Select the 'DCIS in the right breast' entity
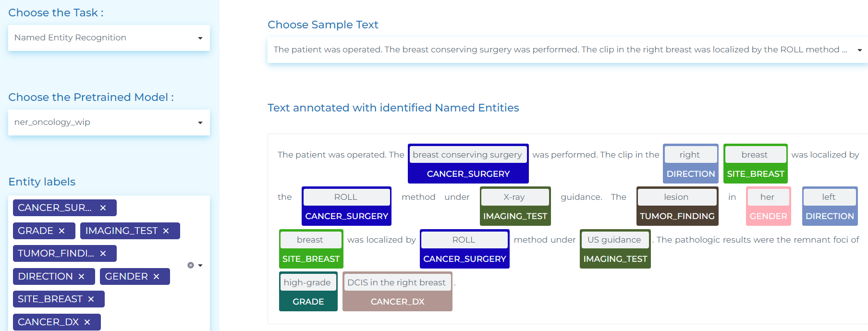 click(x=396, y=283)
